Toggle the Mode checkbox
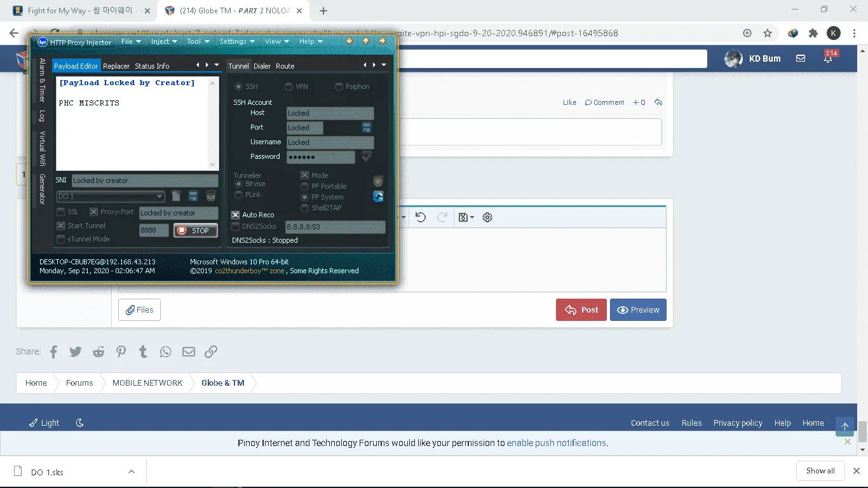Image resolution: width=868 pixels, height=488 pixels. [x=304, y=175]
